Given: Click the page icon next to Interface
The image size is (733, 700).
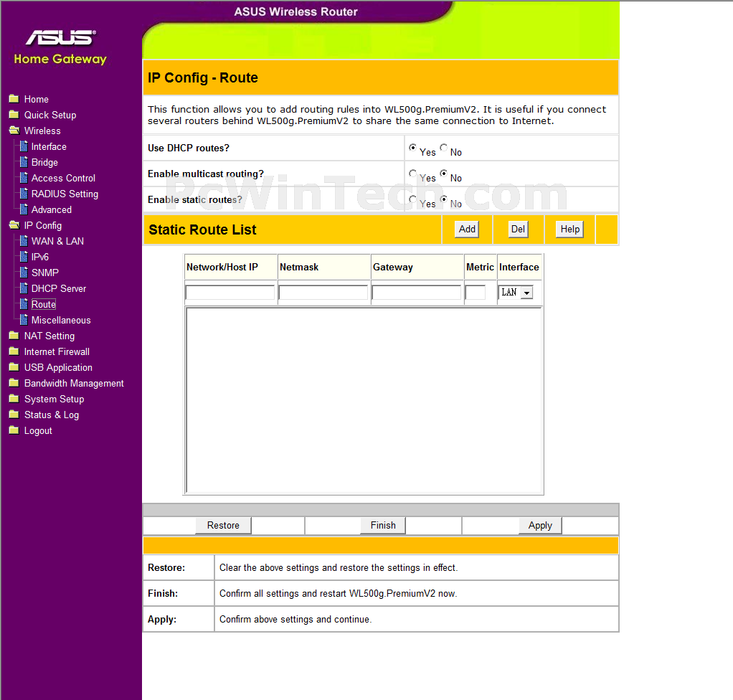Looking at the screenshot, I should tap(24, 146).
